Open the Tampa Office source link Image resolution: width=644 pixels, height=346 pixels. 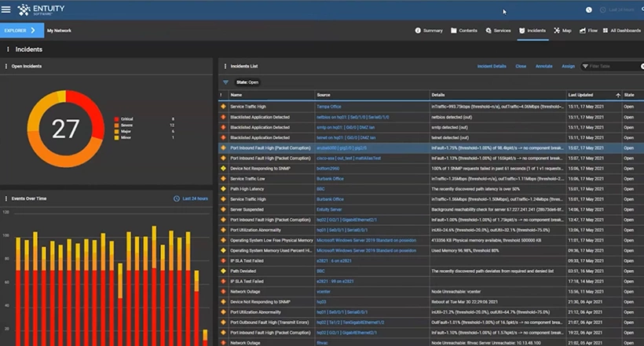click(x=328, y=106)
